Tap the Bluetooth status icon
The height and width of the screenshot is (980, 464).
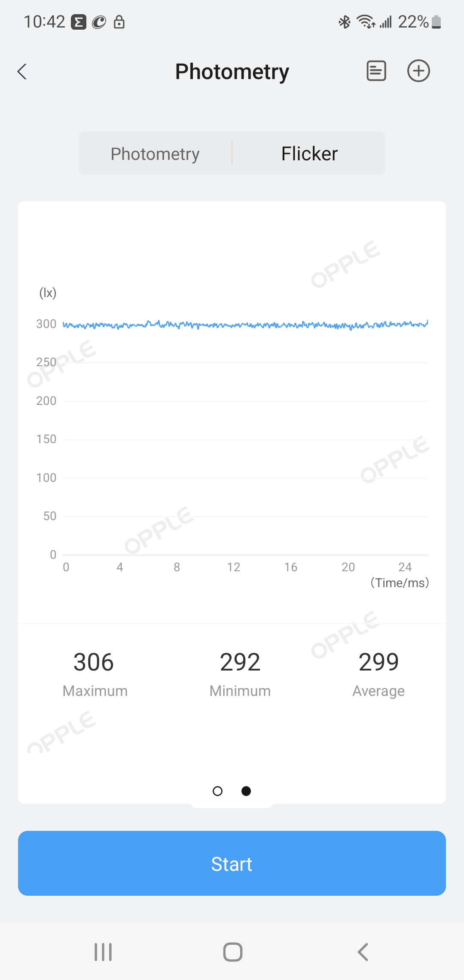[345, 21]
